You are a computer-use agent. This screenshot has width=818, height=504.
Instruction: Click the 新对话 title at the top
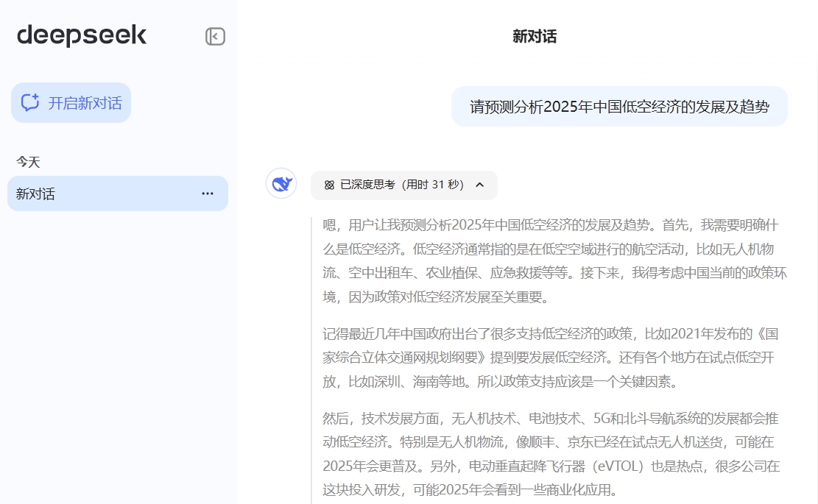point(535,37)
